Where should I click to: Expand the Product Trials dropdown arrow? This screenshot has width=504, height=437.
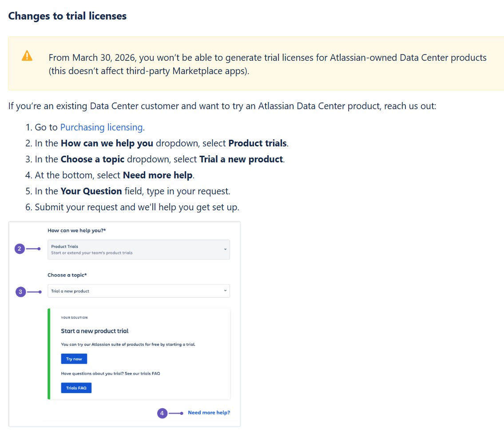[225, 249]
